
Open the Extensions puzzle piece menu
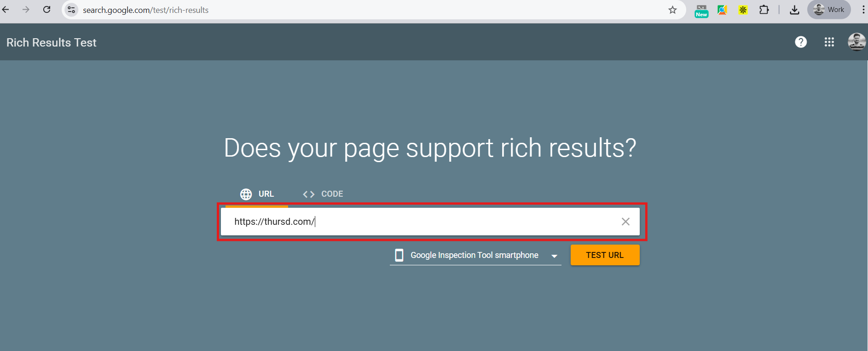coord(764,10)
